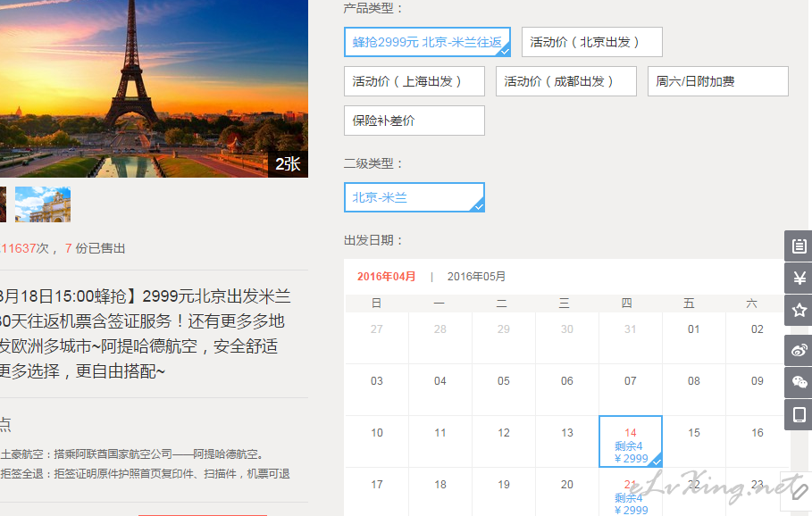This screenshot has width=812, height=516.
Task: Share via the WeChat icon
Action: [799, 383]
